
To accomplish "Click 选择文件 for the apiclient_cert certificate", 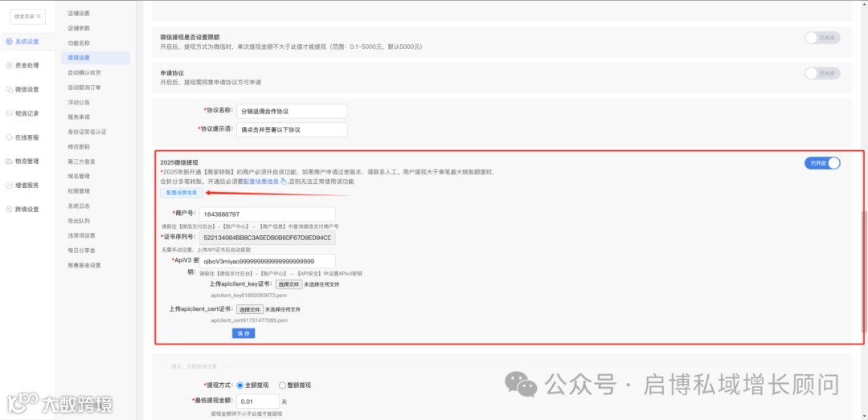I will tap(250, 309).
